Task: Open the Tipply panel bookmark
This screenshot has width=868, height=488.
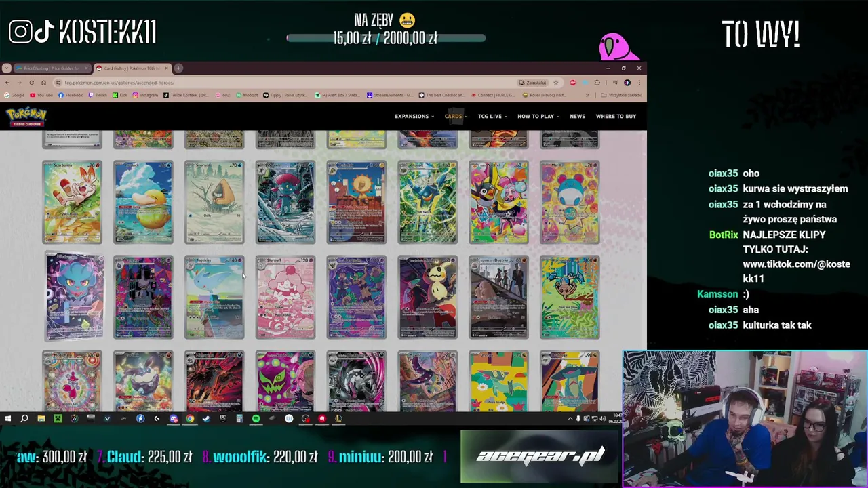Action: [x=287, y=95]
